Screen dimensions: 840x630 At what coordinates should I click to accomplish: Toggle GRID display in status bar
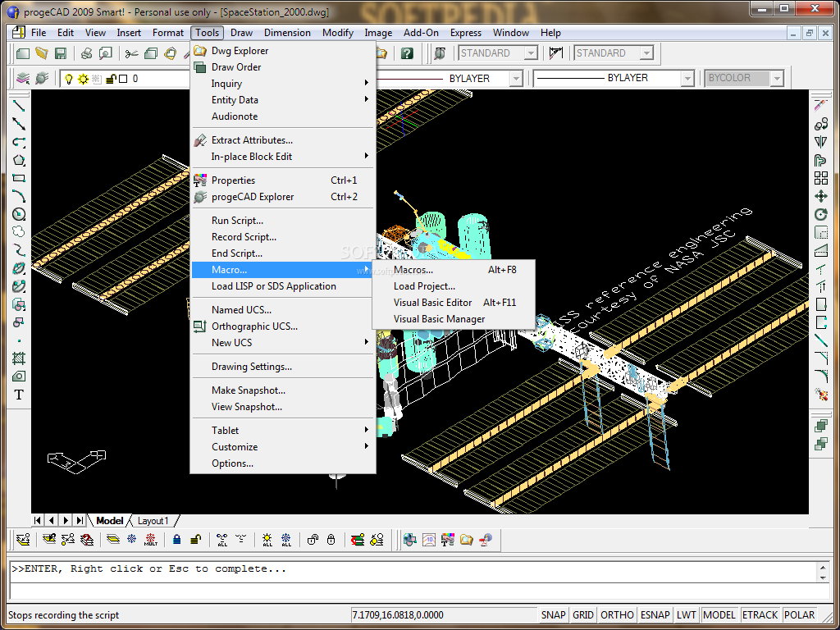point(583,615)
